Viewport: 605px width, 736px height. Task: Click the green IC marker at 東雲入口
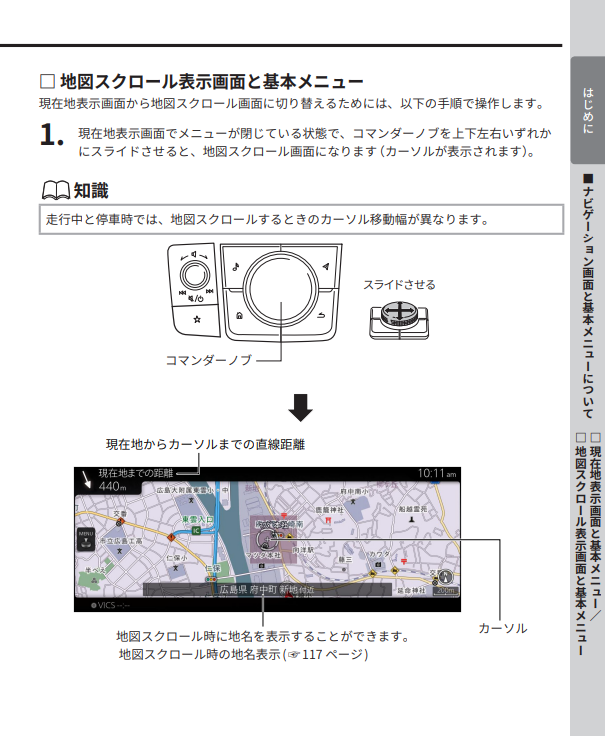point(196,530)
